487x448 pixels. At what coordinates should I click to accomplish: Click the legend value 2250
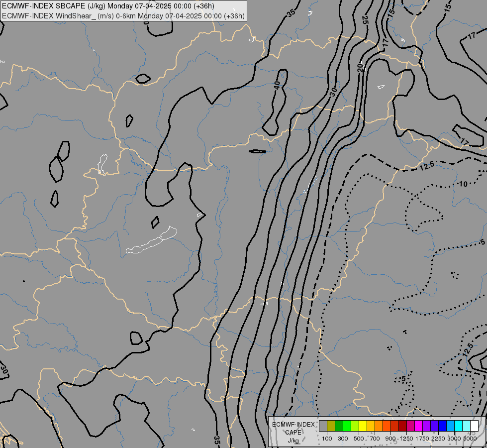pos(438,439)
